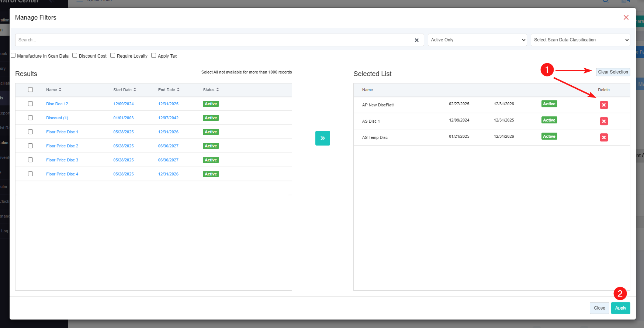This screenshot has height=328, width=644.
Task: Click the move-to-selected double arrow button
Action: tap(322, 138)
